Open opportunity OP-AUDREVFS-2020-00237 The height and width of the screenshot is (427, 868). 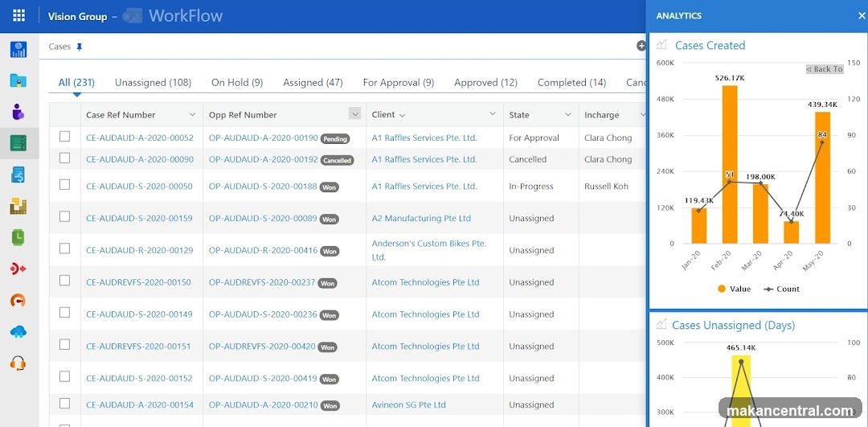pyautogui.click(x=262, y=282)
